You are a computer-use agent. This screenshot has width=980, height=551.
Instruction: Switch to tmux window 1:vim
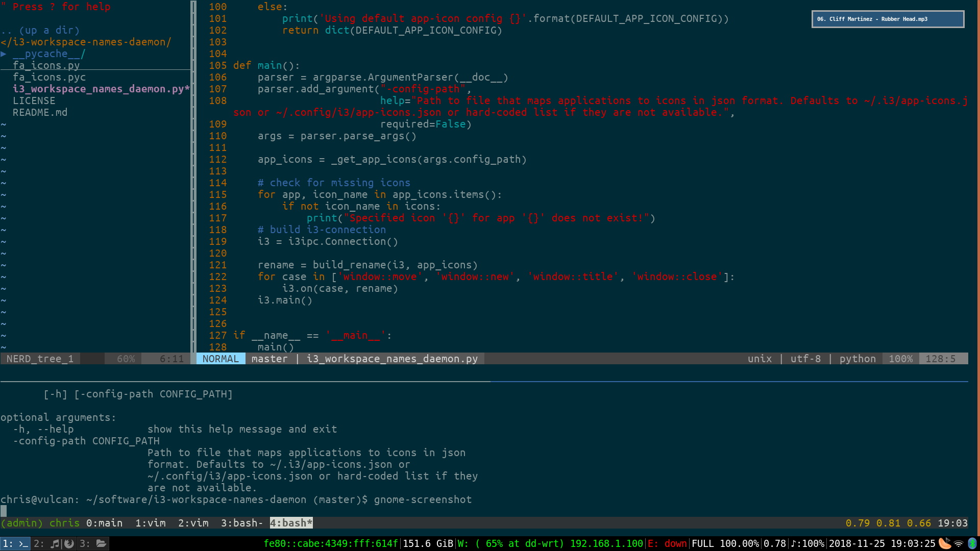coord(150,523)
